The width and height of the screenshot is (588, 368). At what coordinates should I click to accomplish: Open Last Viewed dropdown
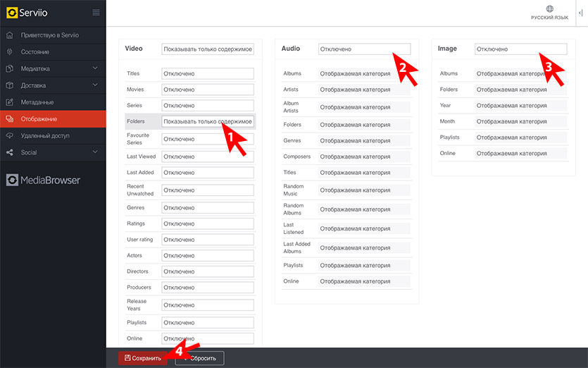pyautogui.click(x=208, y=157)
